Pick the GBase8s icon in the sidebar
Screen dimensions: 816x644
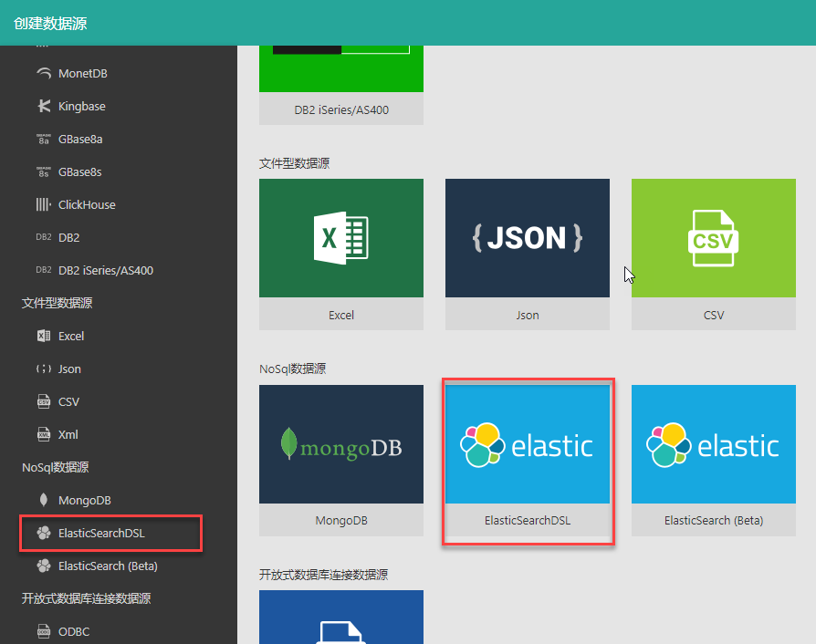44,171
